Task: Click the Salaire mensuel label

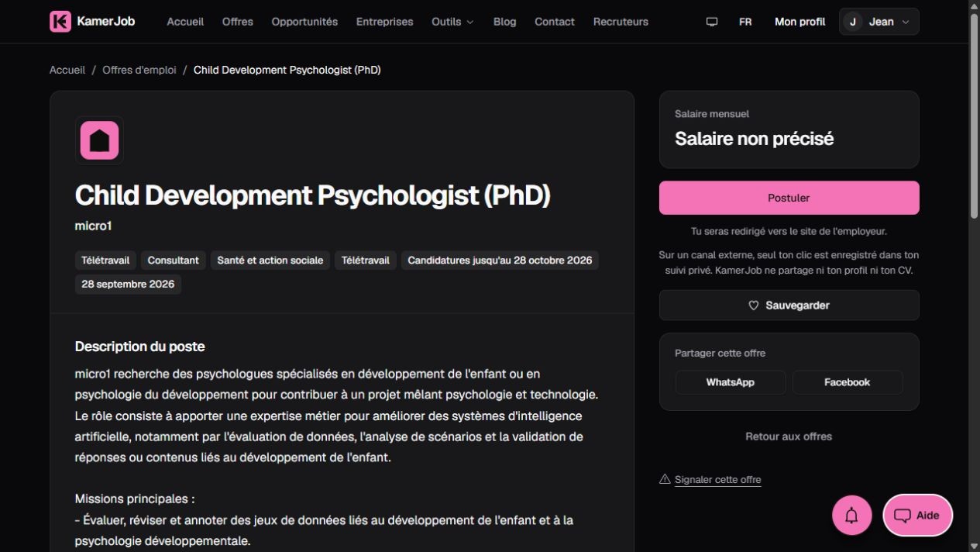Action: coord(712,114)
